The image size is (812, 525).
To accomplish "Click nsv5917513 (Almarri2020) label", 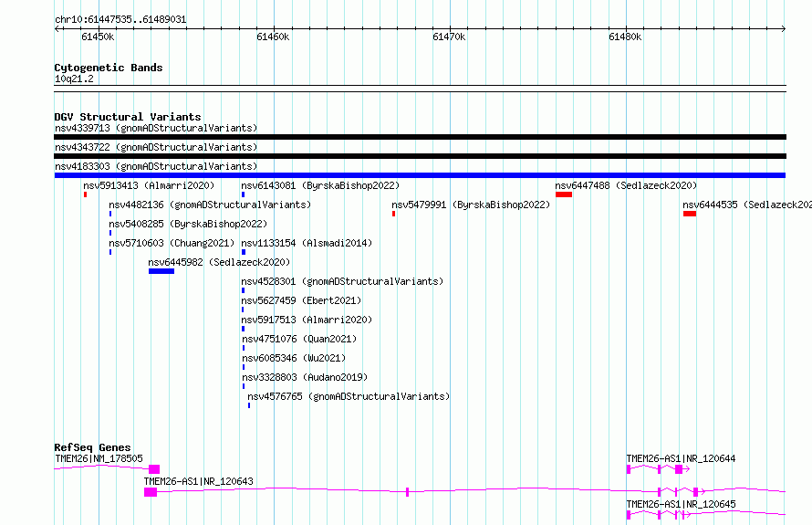I will (x=307, y=320).
